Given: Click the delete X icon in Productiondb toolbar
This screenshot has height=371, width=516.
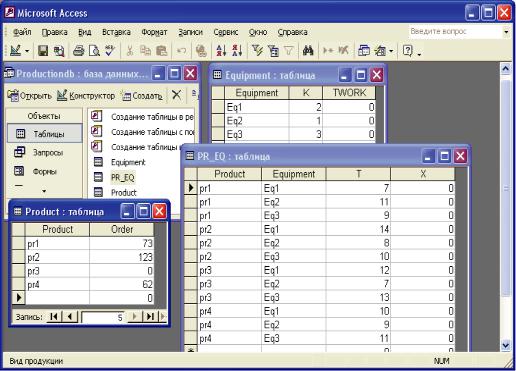Looking at the screenshot, I should coord(176,96).
